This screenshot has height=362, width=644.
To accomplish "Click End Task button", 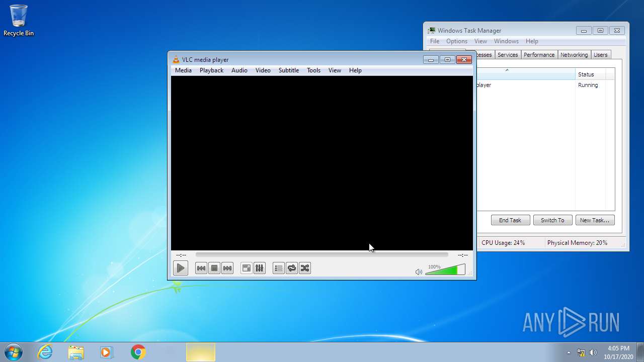I will coord(510,220).
